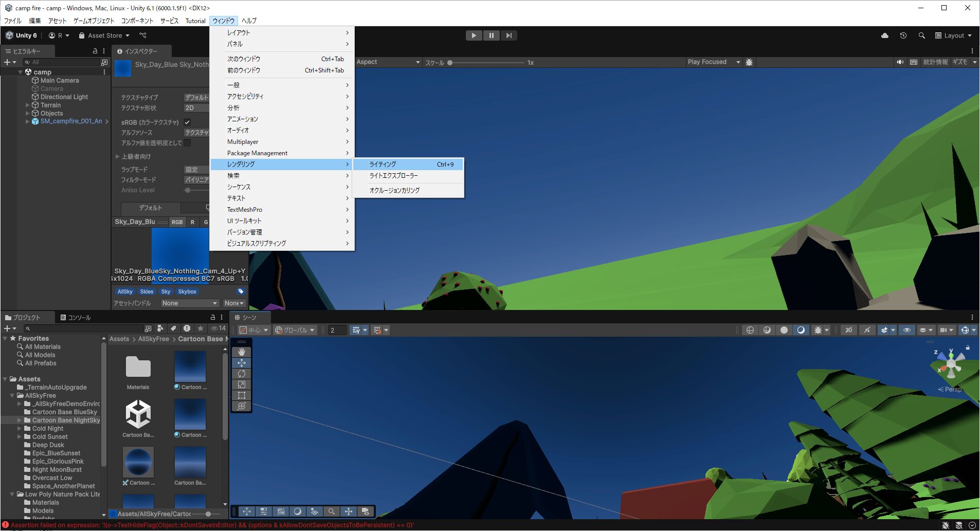Click the Skybox asset label

[187, 291]
